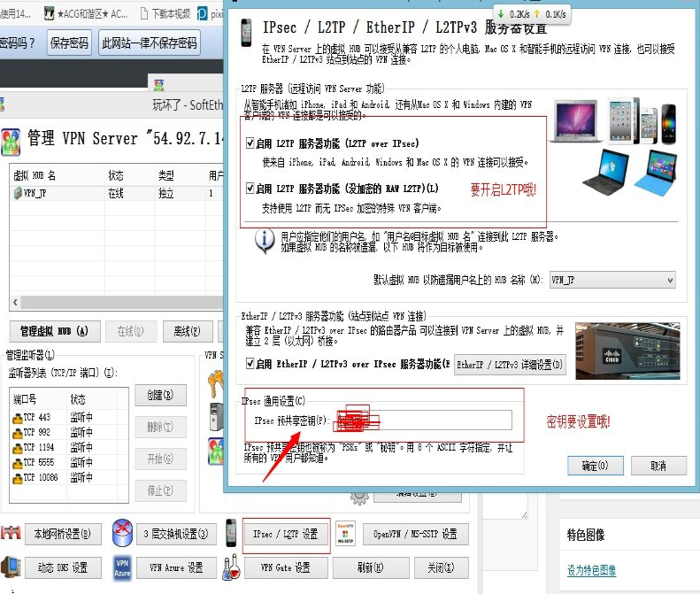This screenshot has height=594, width=700.
Task: Click the 类型 column header
Action: point(180,175)
